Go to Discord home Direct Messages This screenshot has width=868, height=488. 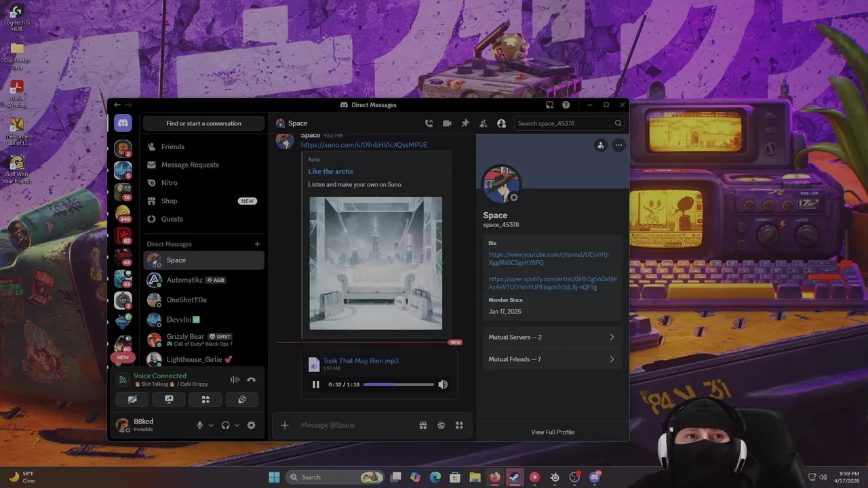point(123,123)
